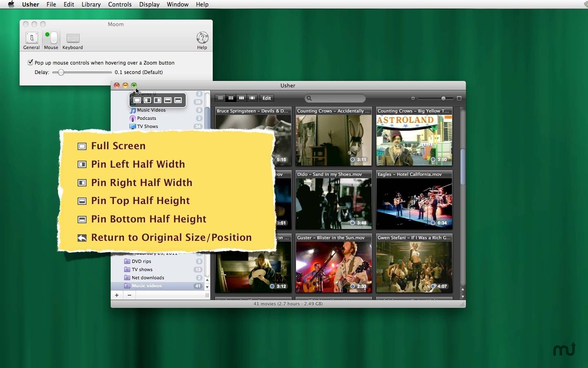Switch Usher to cover flow view
This screenshot has height=368, width=588.
252,98
